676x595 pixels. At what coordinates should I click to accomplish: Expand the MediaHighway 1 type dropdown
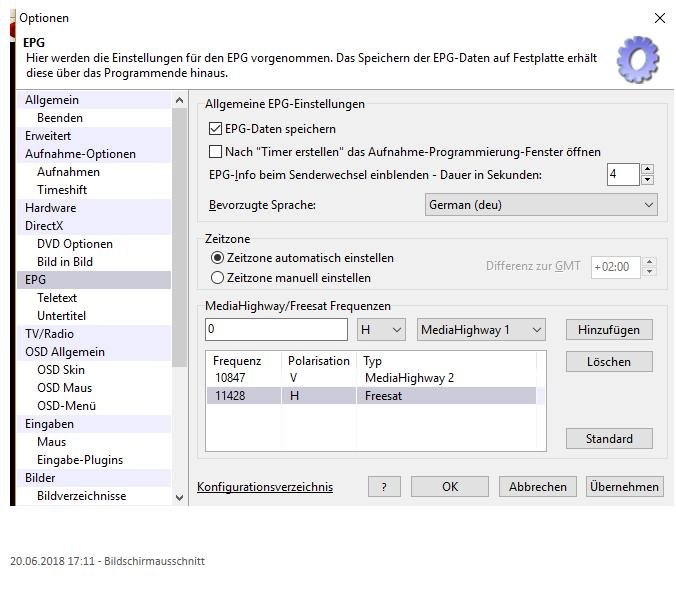[x=480, y=330]
